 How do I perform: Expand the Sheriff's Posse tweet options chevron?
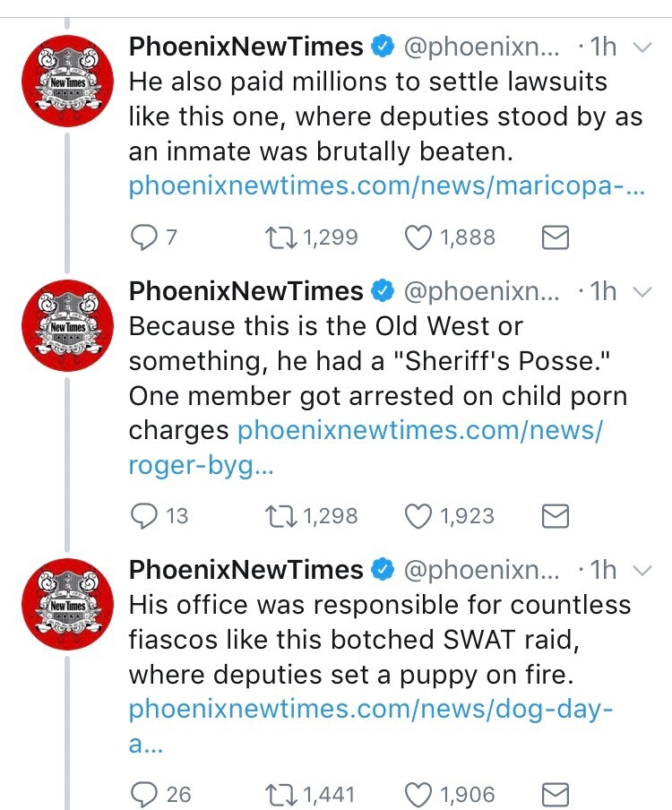(x=642, y=291)
